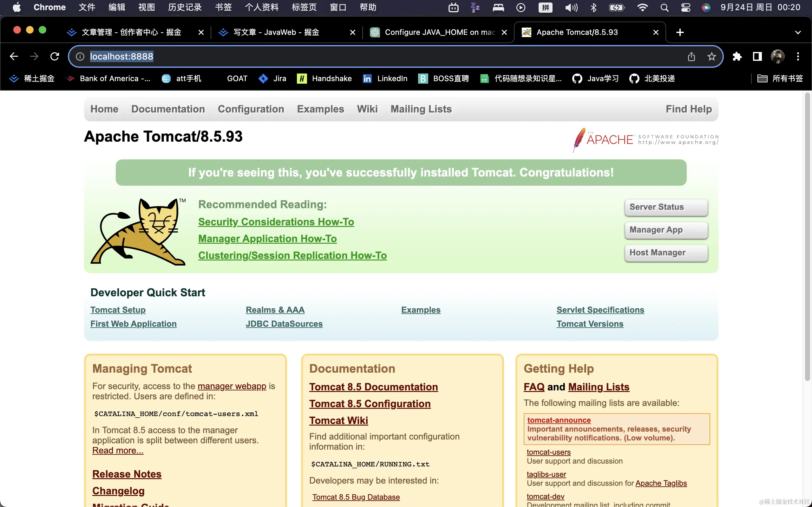Open new tab with plus button
This screenshot has height=507, width=812.
click(680, 32)
